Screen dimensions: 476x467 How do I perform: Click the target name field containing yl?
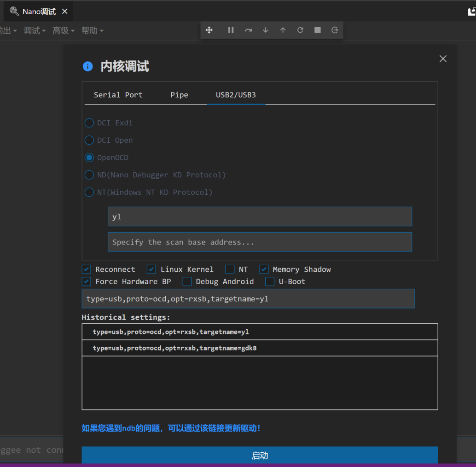click(x=260, y=216)
